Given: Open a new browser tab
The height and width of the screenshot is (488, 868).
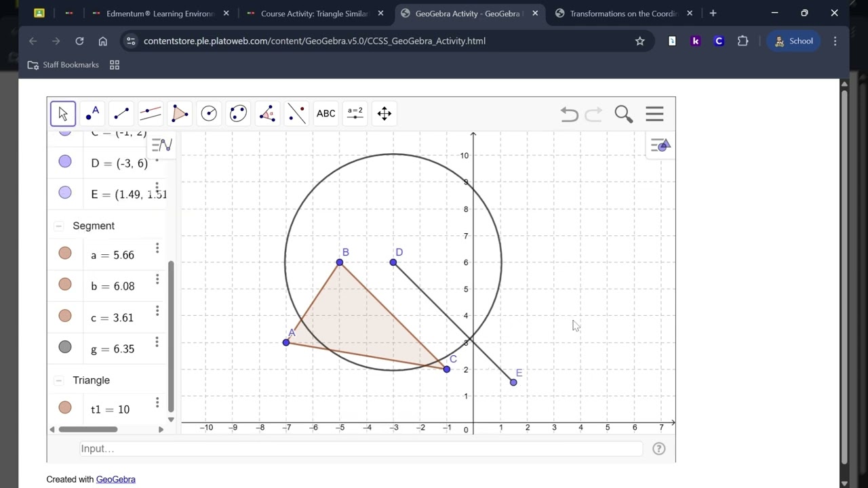Looking at the screenshot, I should click(x=713, y=14).
